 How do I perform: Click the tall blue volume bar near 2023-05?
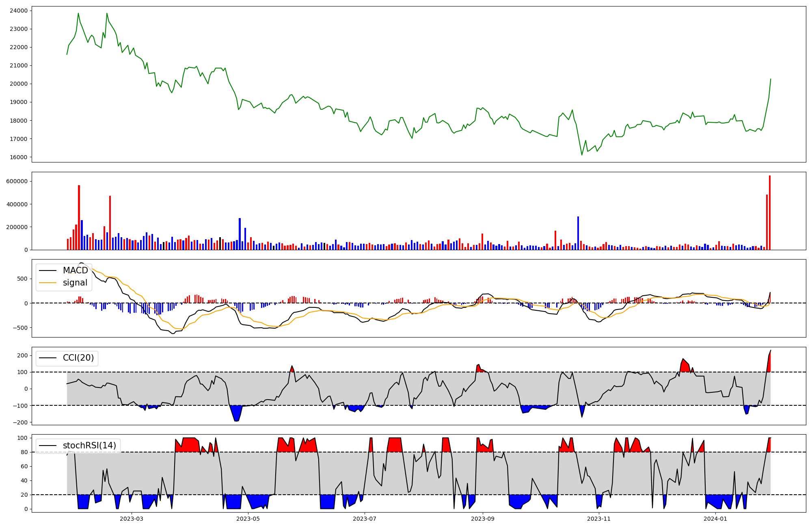tap(240, 234)
